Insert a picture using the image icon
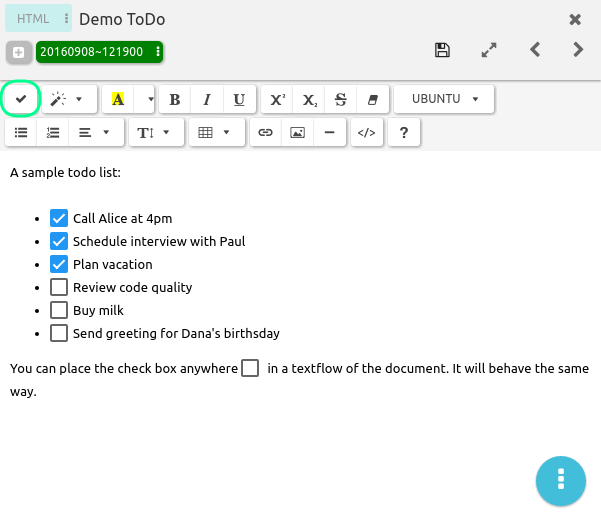Image resolution: width=601 pixels, height=521 pixels. click(297, 132)
